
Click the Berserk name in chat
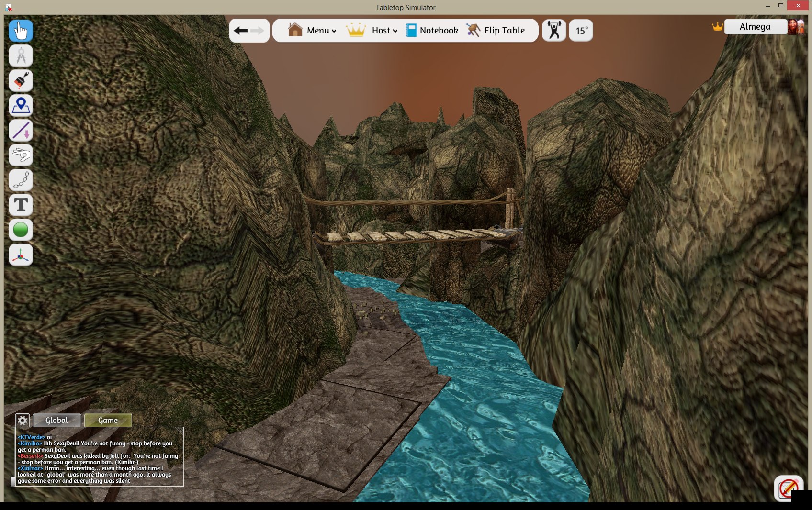[x=31, y=456]
